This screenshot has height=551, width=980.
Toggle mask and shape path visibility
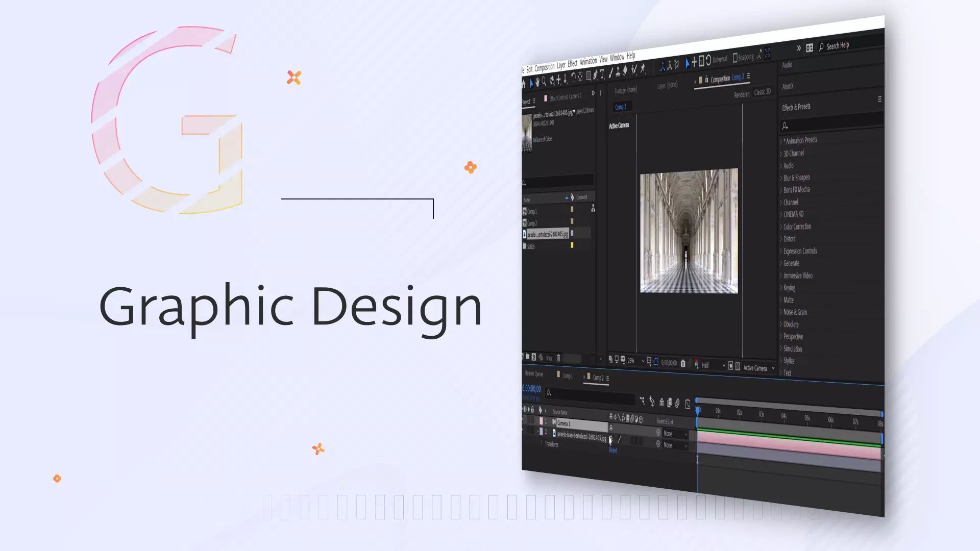click(655, 362)
